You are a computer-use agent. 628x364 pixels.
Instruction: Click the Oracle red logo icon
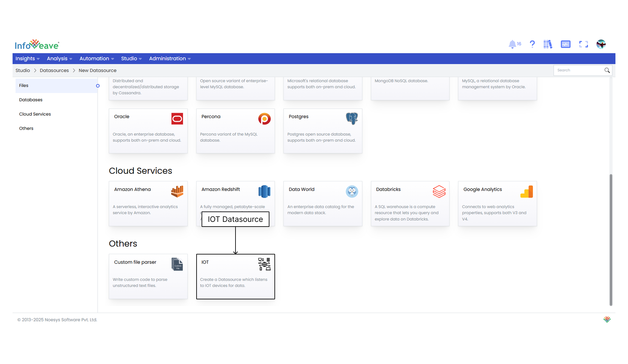click(177, 119)
